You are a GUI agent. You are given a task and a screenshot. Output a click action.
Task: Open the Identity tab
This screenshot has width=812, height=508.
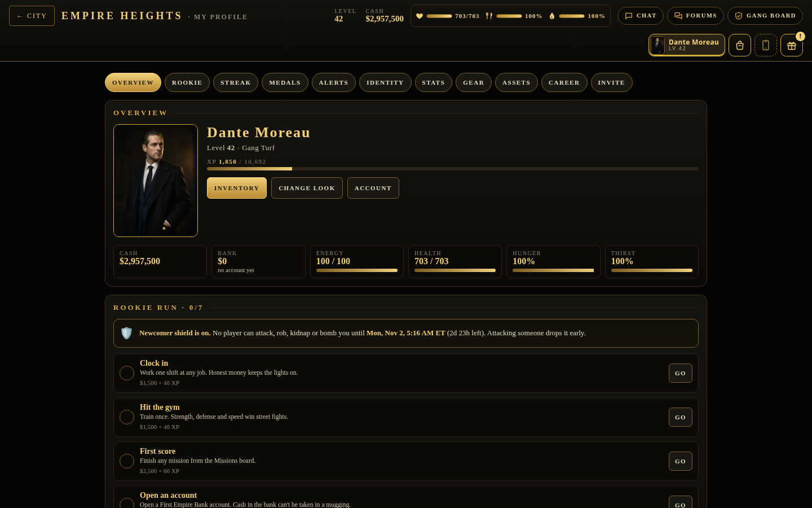tap(385, 82)
